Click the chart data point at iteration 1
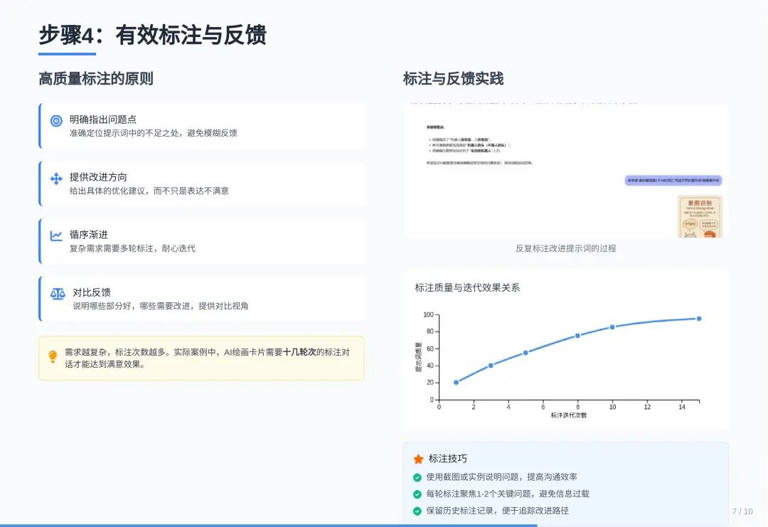The width and height of the screenshot is (768, 527). coord(456,382)
